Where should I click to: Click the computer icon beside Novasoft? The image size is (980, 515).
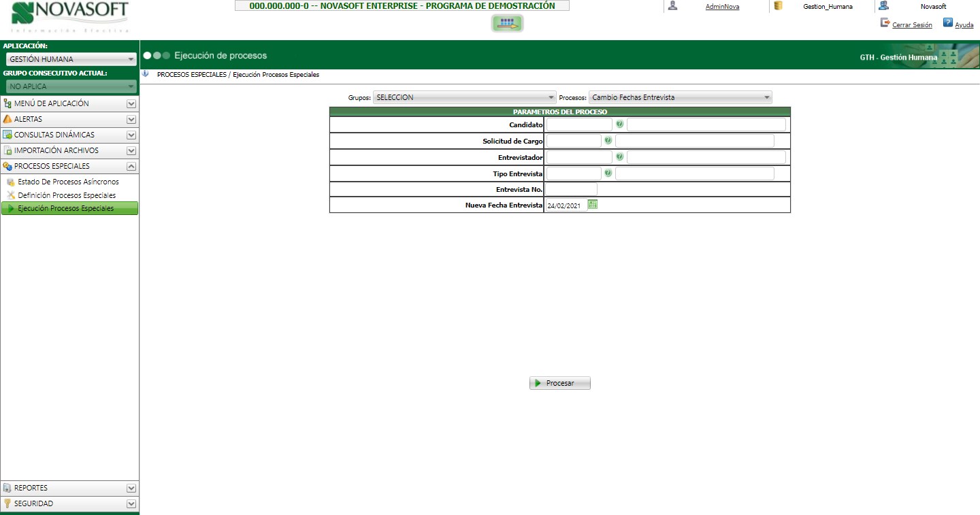click(x=883, y=5)
